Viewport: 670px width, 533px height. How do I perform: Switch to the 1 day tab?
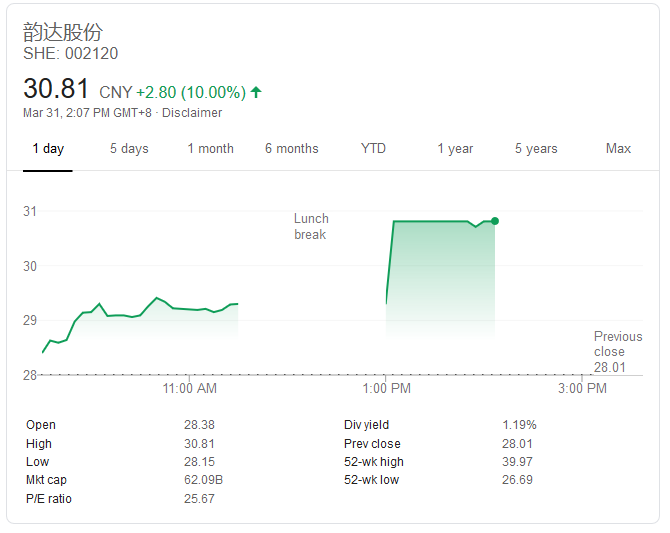click(48, 149)
